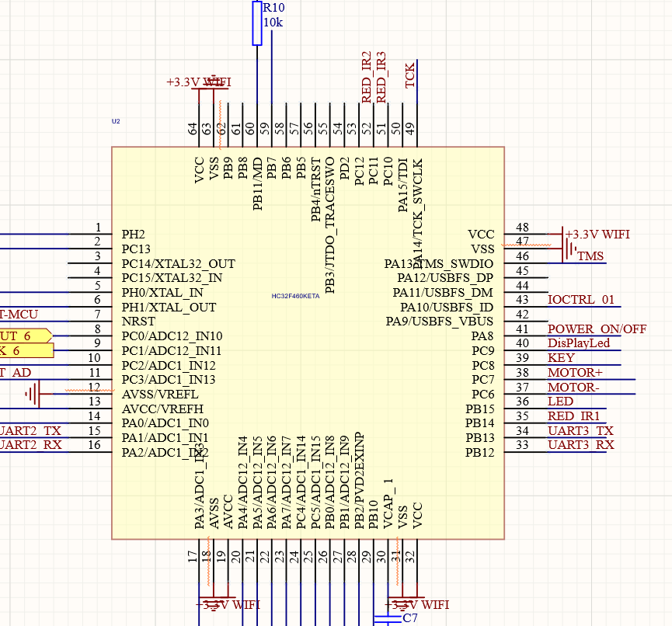Click pin number 7 beside NRST
Image resolution: width=672 pixels, height=626 pixels.
(x=98, y=315)
